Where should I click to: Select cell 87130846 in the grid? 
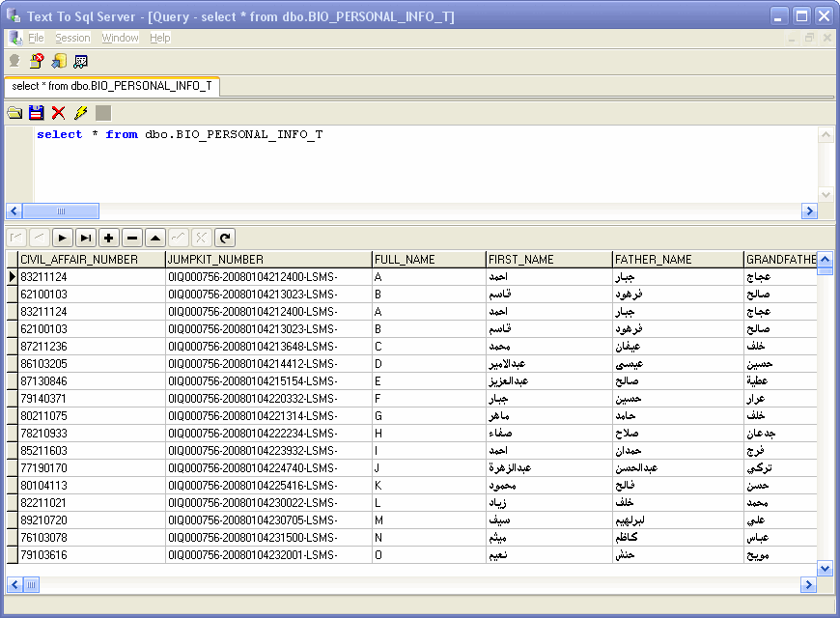92,381
